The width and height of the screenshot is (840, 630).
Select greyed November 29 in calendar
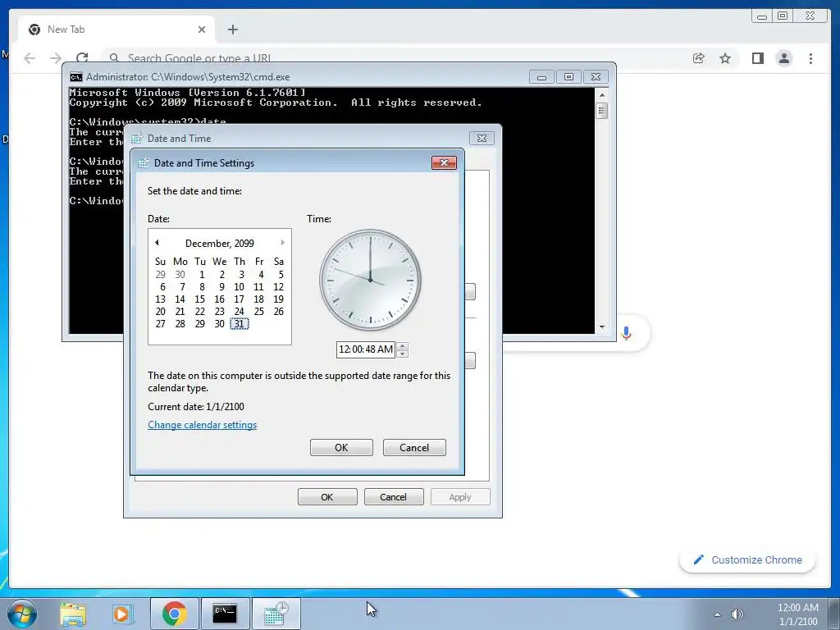(x=160, y=274)
